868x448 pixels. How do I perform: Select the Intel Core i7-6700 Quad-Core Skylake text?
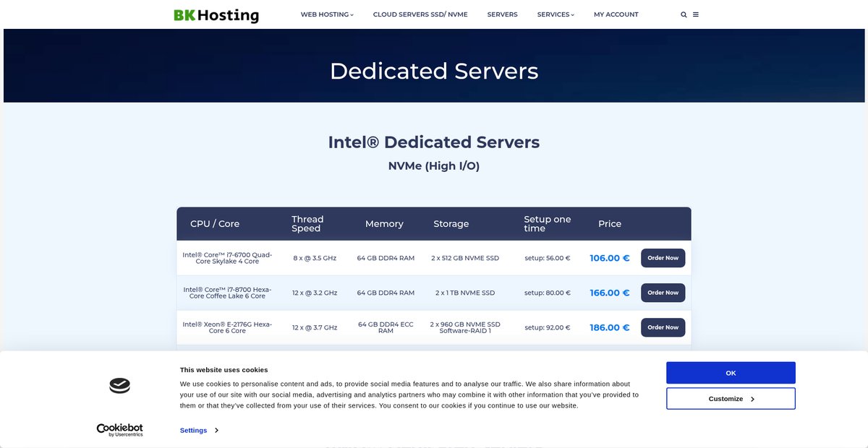click(227, 258)
